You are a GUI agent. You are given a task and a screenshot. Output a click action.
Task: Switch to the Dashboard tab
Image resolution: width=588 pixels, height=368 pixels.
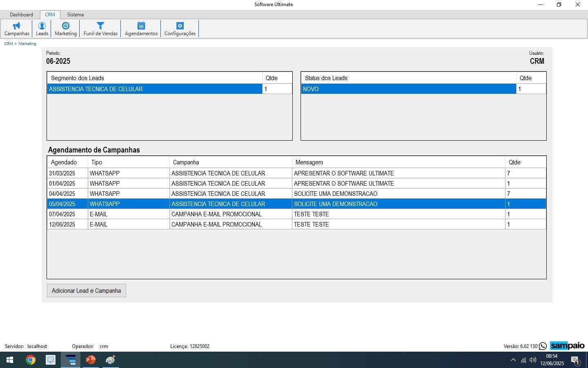coord(21,15)
